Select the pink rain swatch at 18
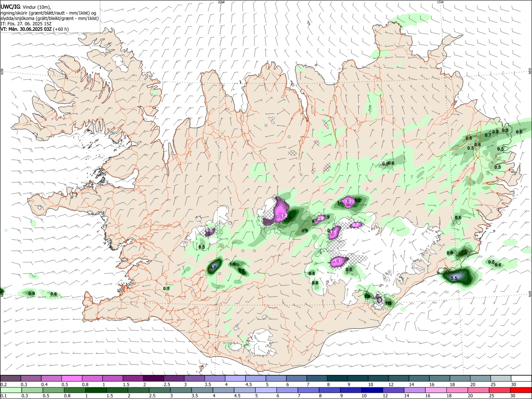Viewport: 532px width, 399px height. (457, 390)
